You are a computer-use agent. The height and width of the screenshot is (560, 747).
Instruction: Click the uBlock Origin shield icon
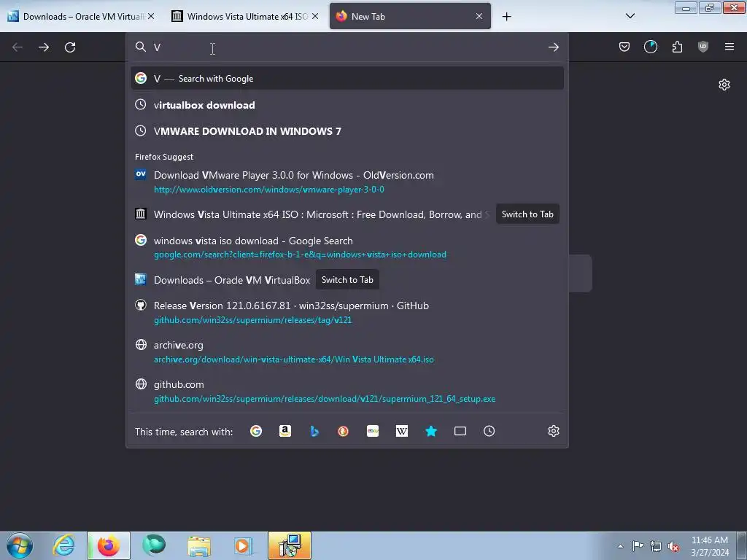[703, 47]
